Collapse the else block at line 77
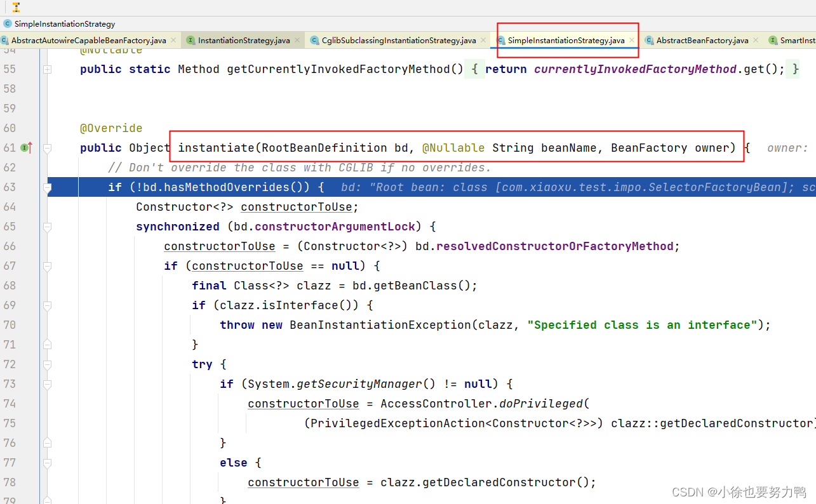The width and height of the screenshot is (816, 504). click(47, 463)
